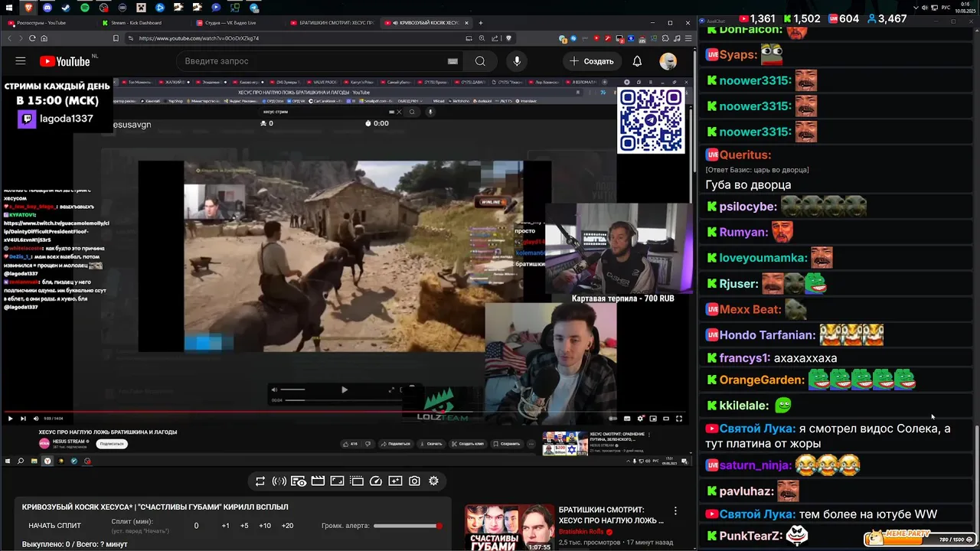Add +5 minutes to the split
The width and height of the screenshot is (980, 551).
pos(244,526)
